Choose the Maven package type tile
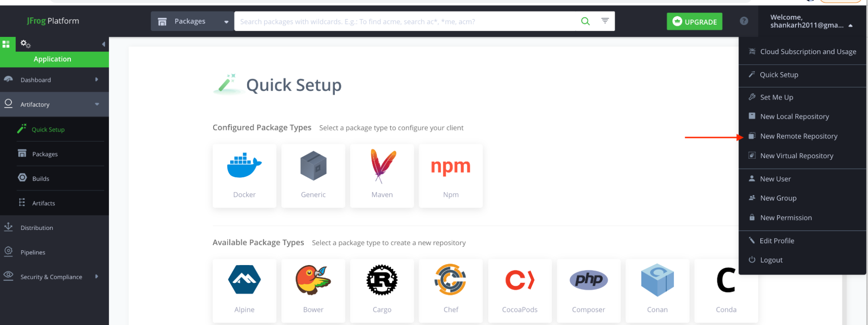This screenshot has width=868, height=325. [382, 176]
